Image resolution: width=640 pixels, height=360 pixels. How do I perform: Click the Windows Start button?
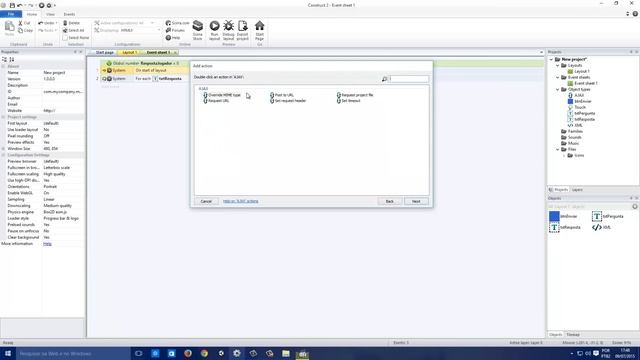tap(8, 353)
